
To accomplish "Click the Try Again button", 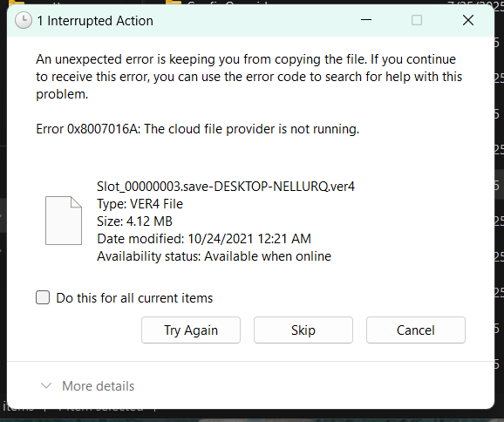I will pyautogui.click(x=191, y=330).
